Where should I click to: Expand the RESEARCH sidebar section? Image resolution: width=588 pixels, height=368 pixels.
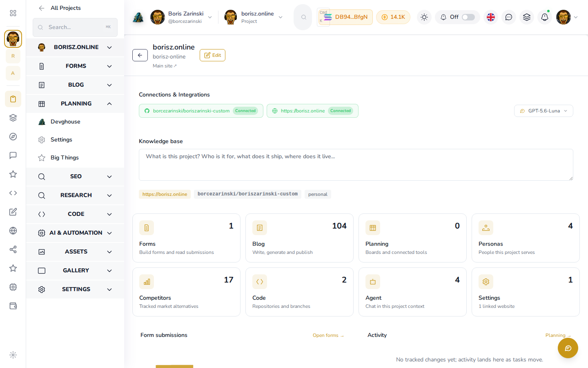tap(75, 195)
